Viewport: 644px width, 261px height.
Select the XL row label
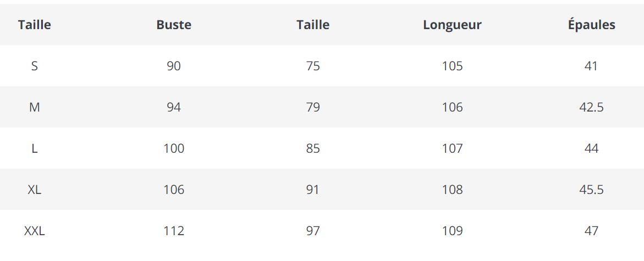click(x=35, y=190)
